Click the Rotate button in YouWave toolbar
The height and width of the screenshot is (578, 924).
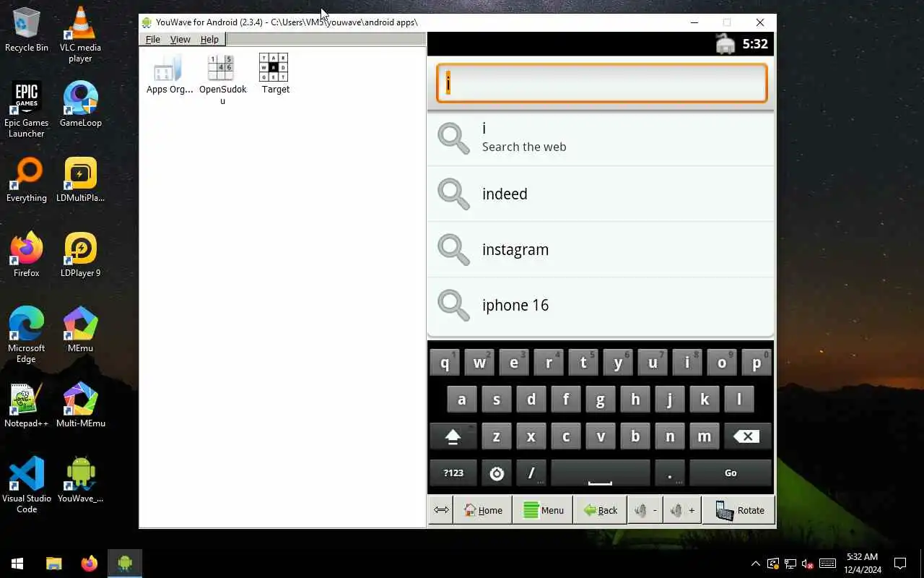(739, 510)
